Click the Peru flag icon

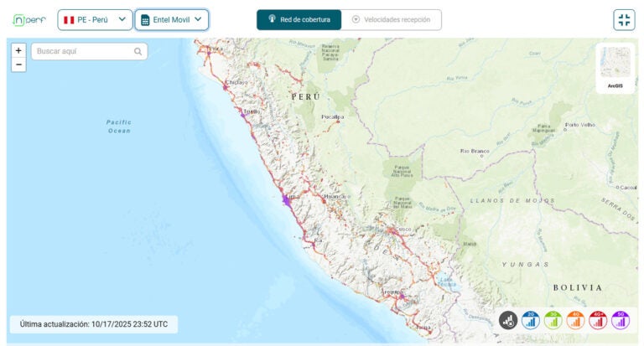click(x=69, y=19)
